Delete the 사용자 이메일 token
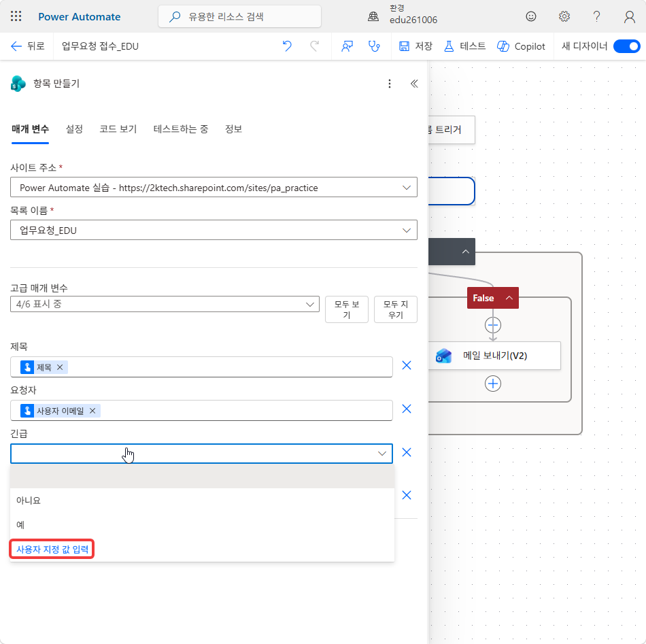Screen dimensions: 646x644 92,411
